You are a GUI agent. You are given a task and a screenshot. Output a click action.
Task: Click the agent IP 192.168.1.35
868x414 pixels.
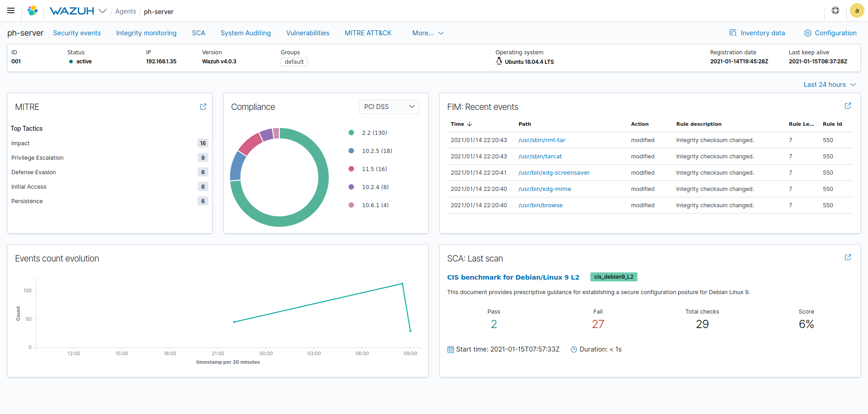click(x=161, y=62)
